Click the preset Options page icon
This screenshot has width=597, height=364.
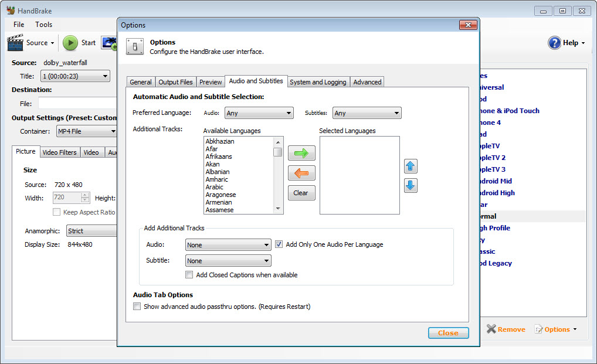539,329
